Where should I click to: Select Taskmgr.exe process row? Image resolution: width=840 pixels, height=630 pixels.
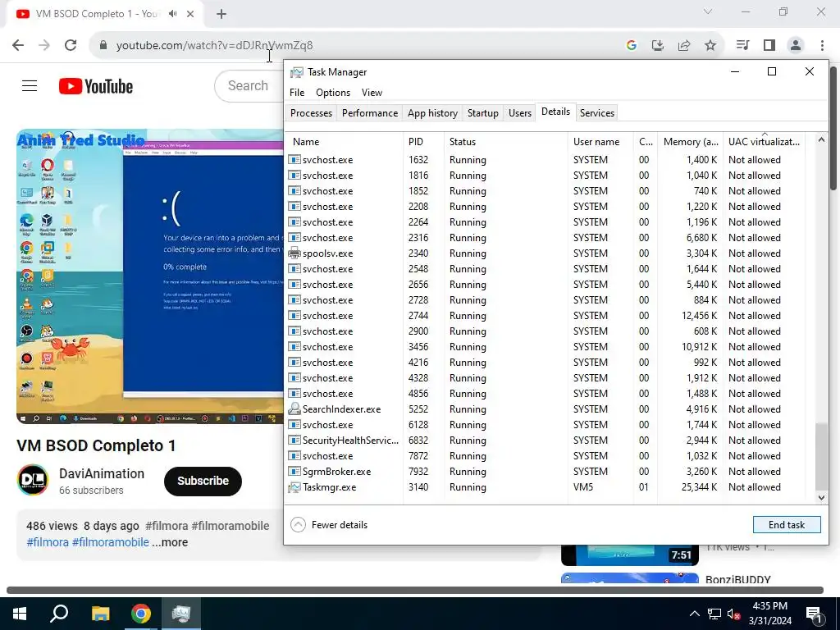point(545,487)
